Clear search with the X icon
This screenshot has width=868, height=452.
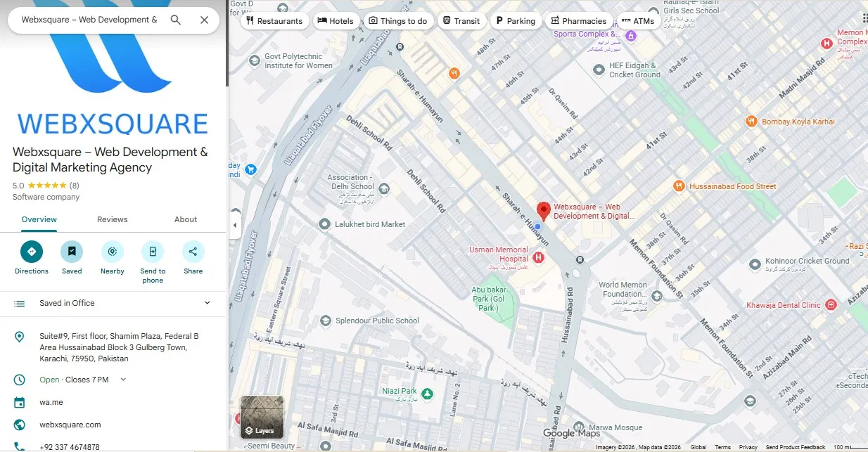tap(204, 20)
